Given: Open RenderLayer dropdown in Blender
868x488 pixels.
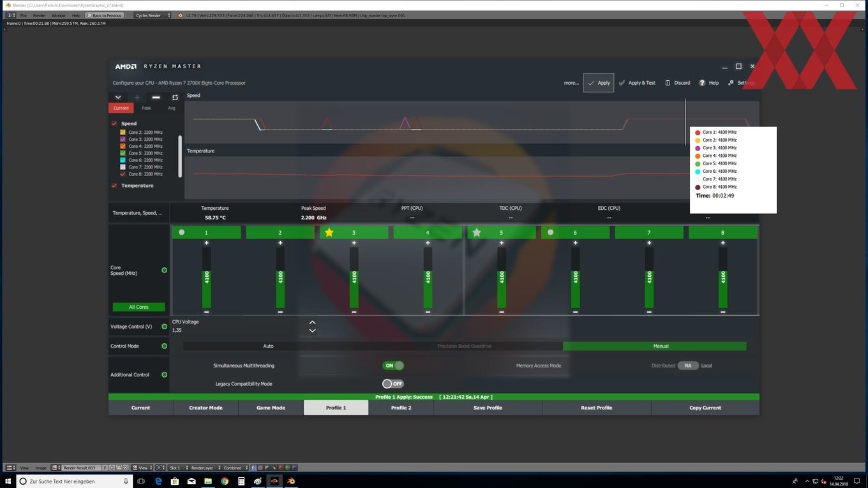Looking at the screenshot, I should [206, 468].
